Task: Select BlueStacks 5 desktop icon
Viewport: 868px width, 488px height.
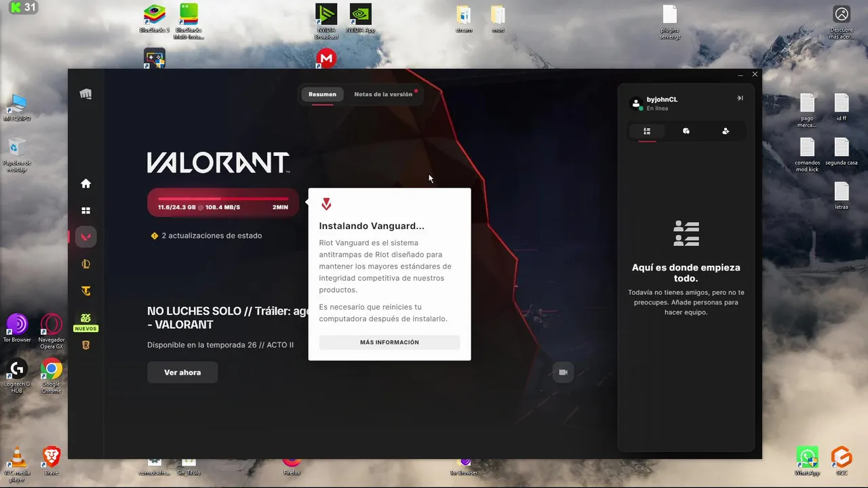Action: [154, 20]
